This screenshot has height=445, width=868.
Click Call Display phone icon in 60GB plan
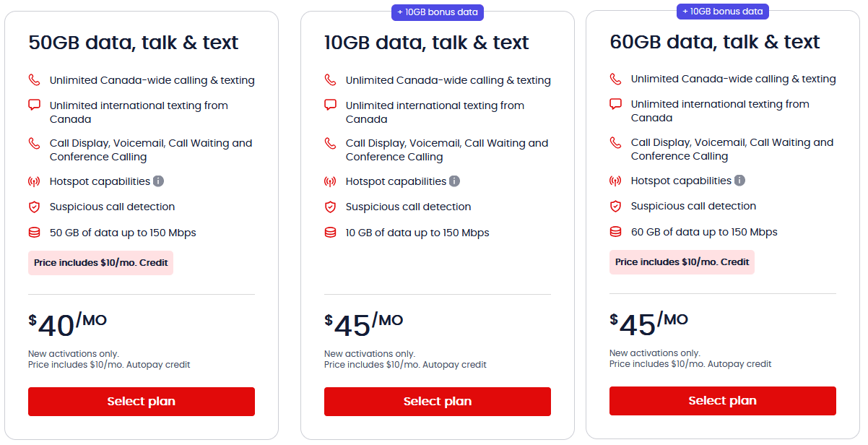point(615,142)
